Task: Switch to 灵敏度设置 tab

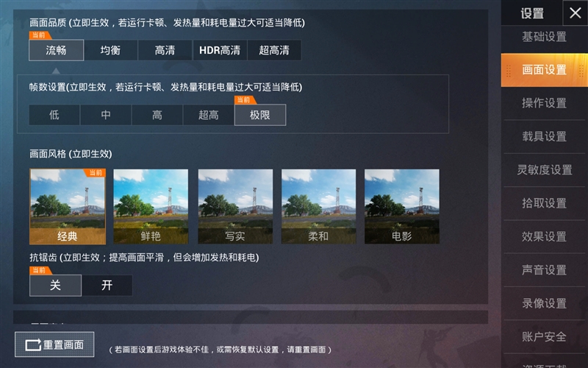Action: (x=544, y=170)
